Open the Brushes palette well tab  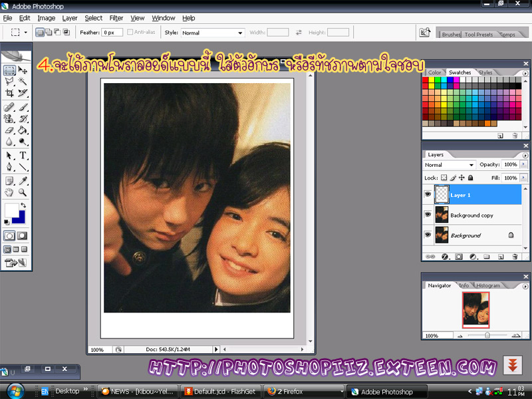coord(451,35)
